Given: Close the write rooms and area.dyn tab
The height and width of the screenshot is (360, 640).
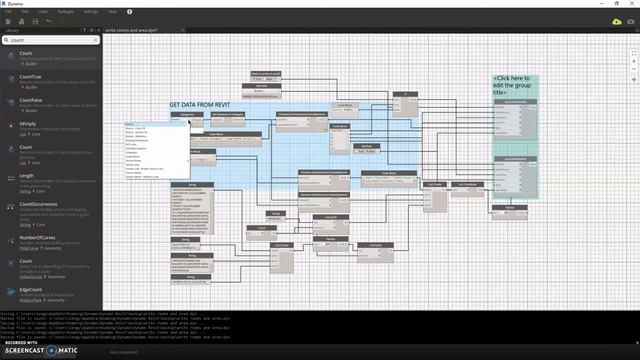Looking at the screenshot, I should [x=183, y=30].
